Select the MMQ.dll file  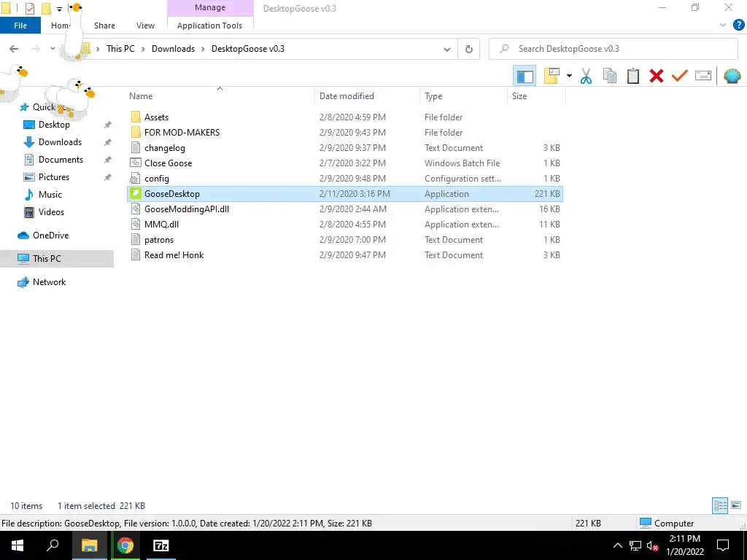click(161, 225)
